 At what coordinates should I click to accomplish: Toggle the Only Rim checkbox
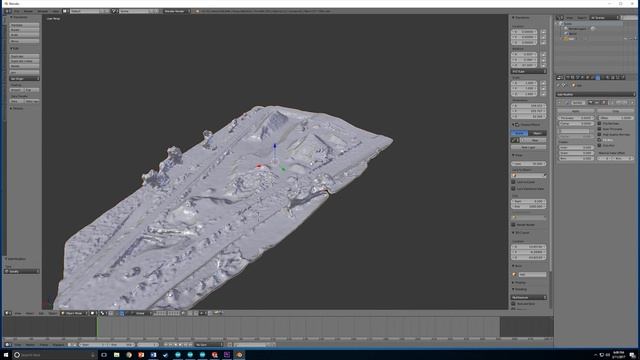point(599,145)
